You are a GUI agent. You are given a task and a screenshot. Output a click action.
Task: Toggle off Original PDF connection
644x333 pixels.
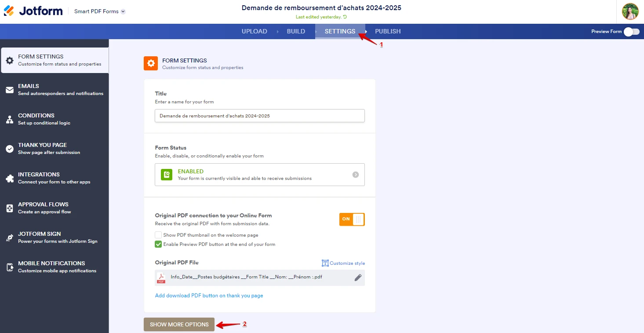[x=352, y=219]
